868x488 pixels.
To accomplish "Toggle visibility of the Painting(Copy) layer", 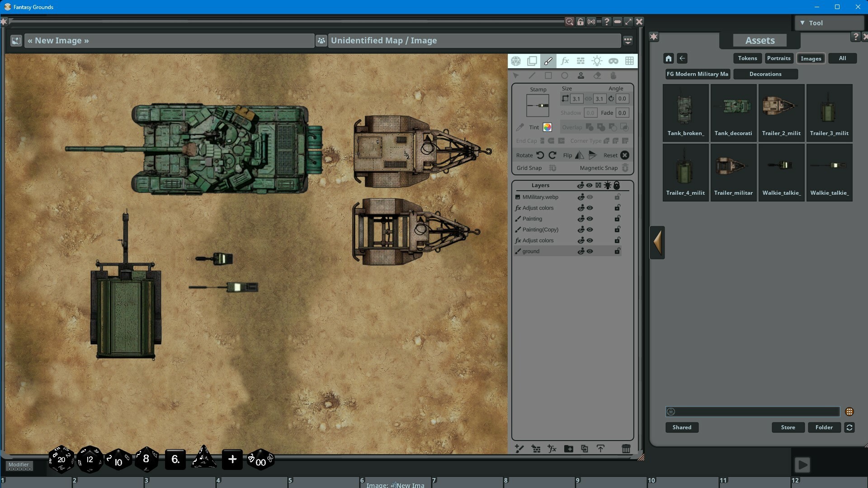I will tap(590, 230).
